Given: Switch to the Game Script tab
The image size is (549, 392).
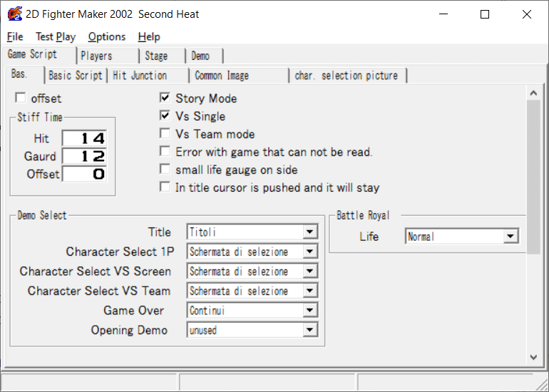Looking at the screenshot, I should coord(39,54).
